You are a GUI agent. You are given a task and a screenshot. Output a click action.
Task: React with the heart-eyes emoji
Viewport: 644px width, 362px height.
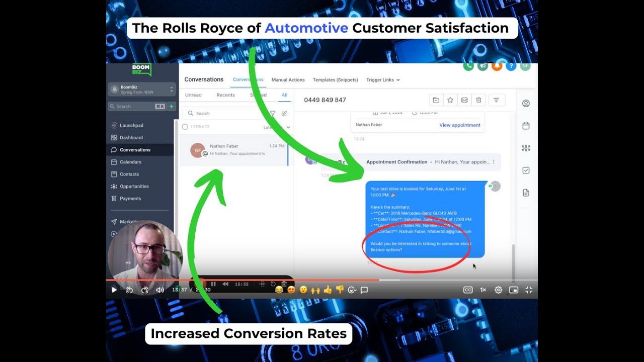[x=291, y=290]
